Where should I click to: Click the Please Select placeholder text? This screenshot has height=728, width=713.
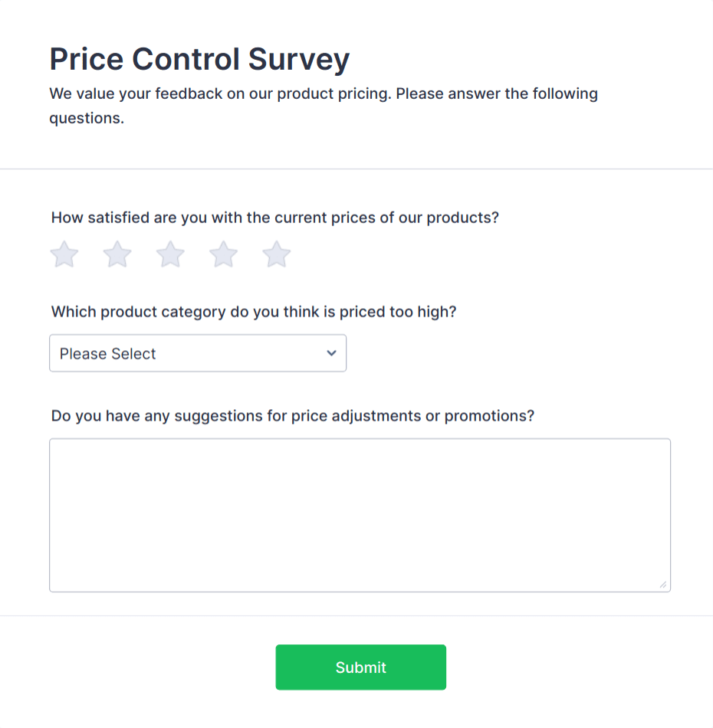pos(107,353)
